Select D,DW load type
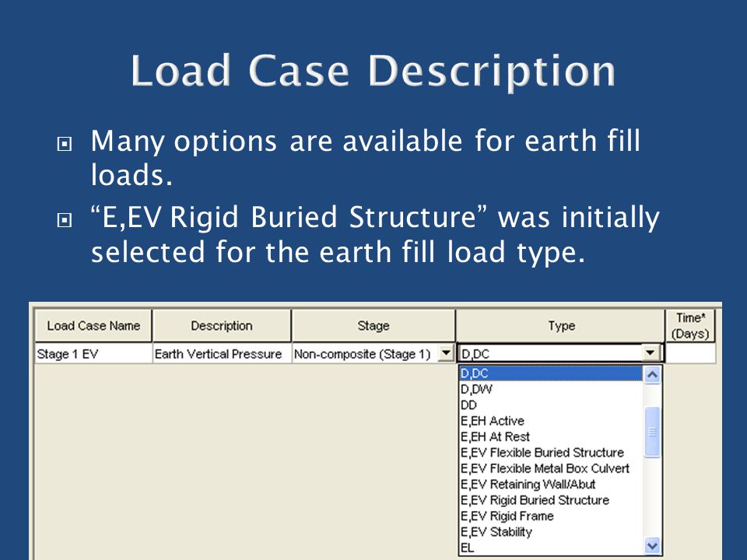 pos(551,389)
